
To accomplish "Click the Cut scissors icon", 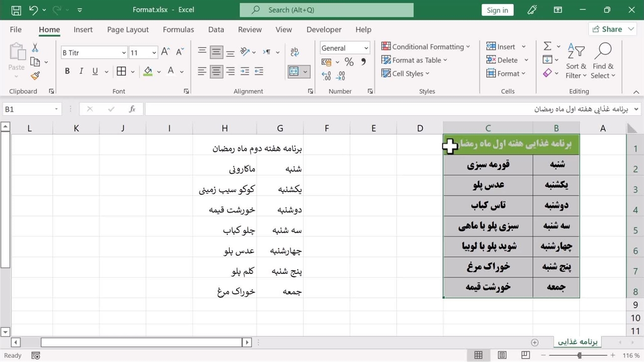I will pyautogui.click(x=35, y=48).
